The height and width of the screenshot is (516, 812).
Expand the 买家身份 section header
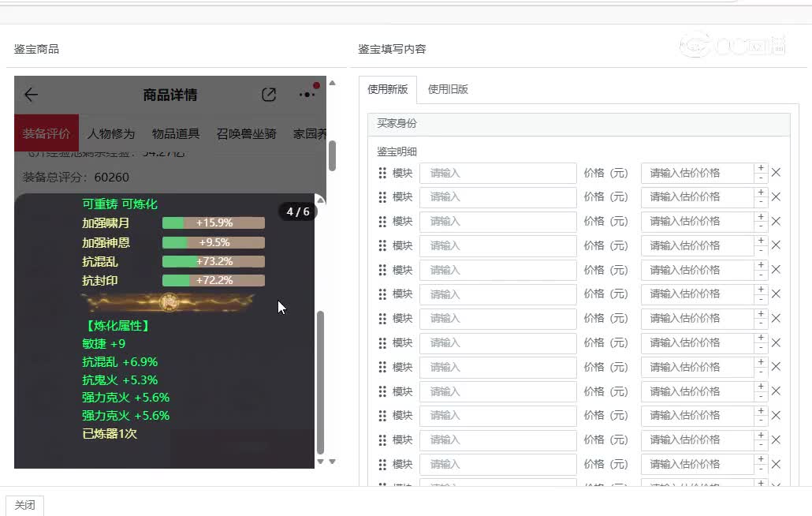click(579, 124)
